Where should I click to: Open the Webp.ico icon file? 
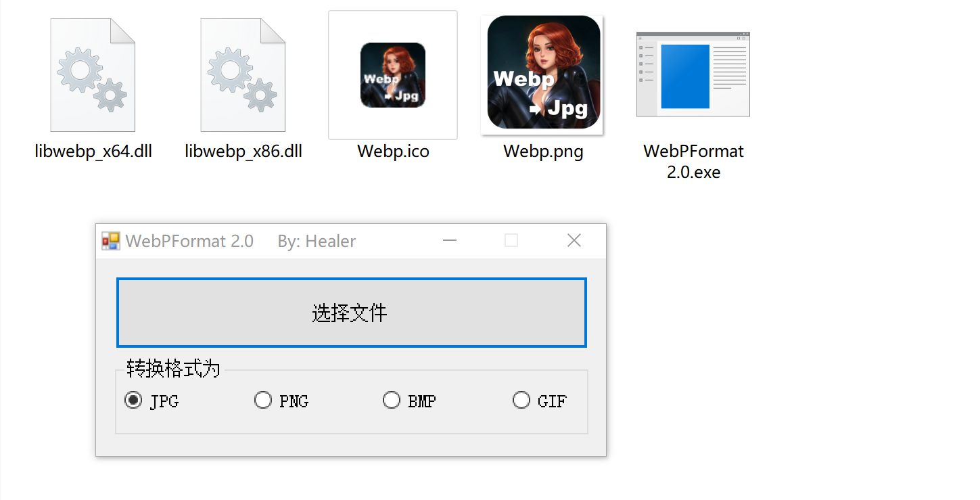pos(392,74)
